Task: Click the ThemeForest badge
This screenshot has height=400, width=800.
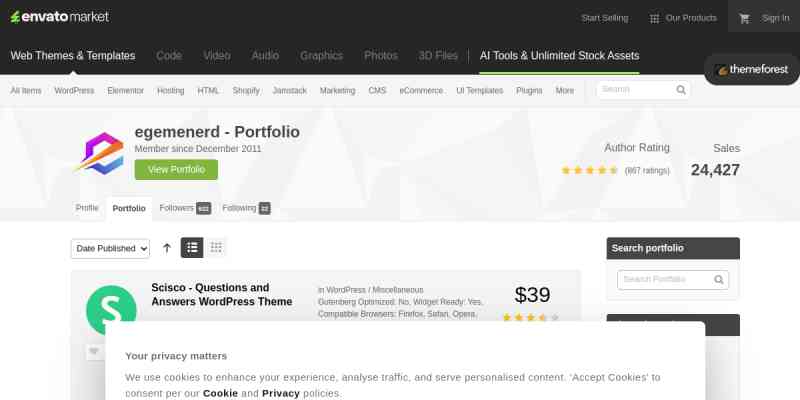Action: 752,70
